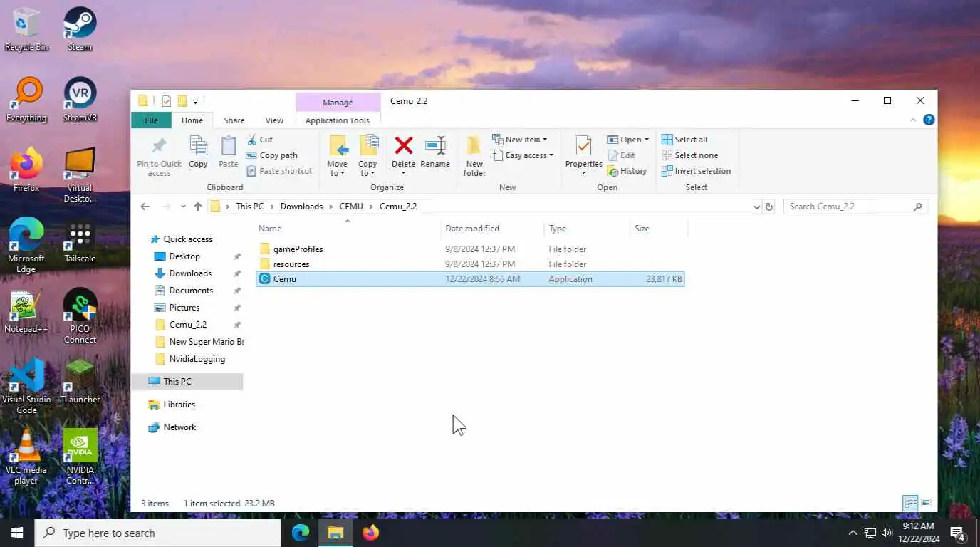Switch to the View ribbon tab
Image resolution: width=980 pixels, height=547 pixels.
pos(274,120)
